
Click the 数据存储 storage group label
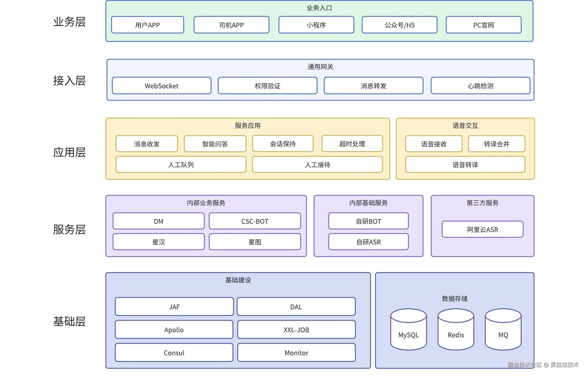pos(455,298)
